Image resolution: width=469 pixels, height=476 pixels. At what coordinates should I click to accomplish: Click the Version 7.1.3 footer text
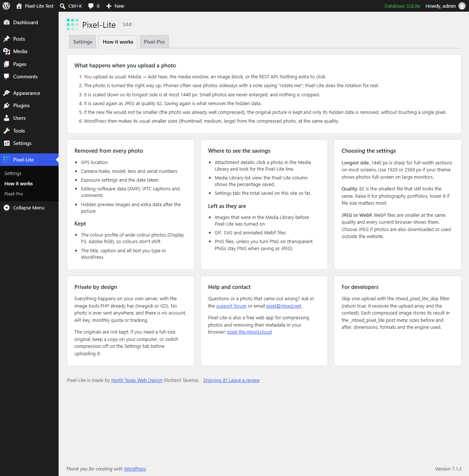448,469
